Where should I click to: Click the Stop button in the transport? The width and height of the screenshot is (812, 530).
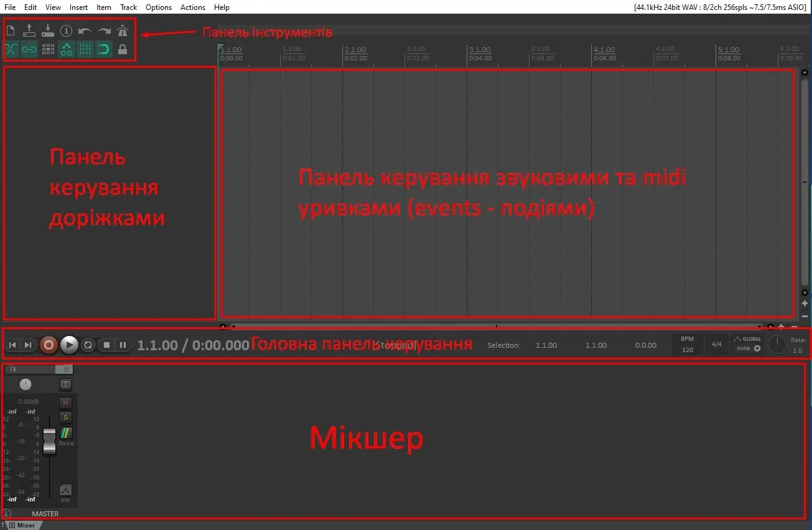click(106, 345)
